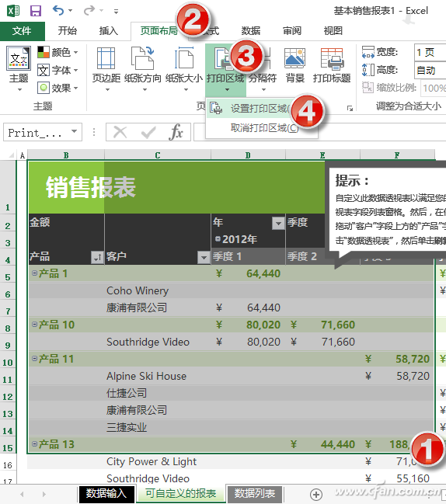Choose 取消打印区域 from the menu

tap(264, 127)
